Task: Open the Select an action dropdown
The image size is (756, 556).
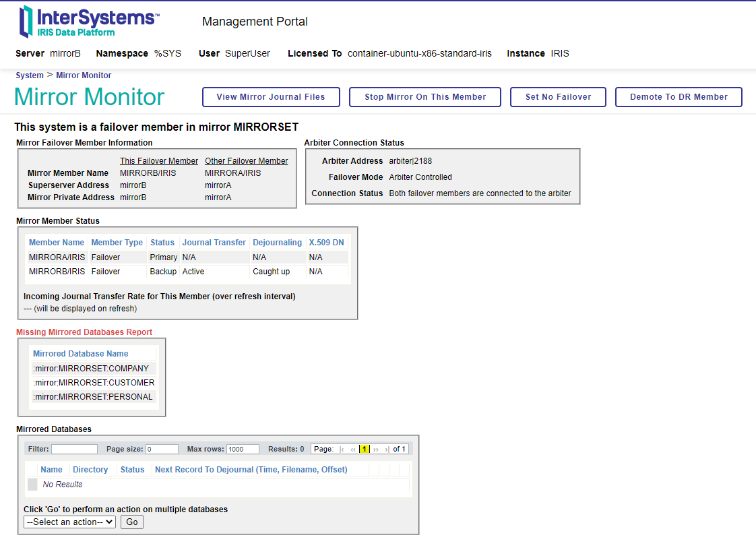Action: tap(69, 522)
